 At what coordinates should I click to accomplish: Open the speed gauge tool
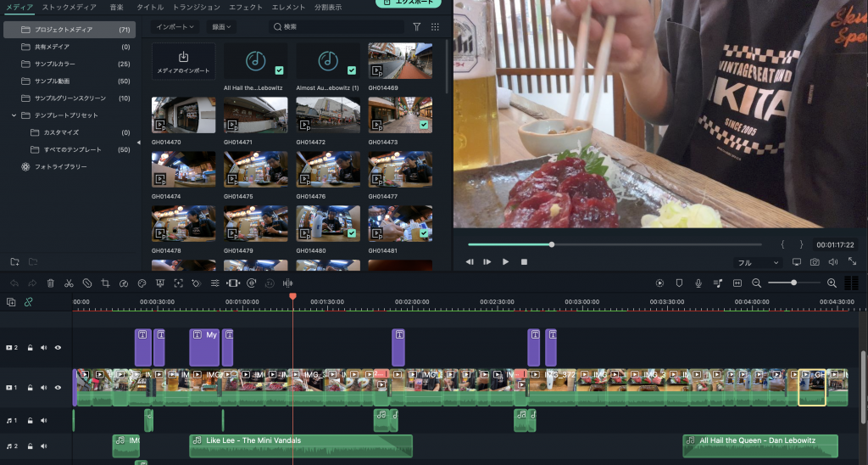coord(124,283)
